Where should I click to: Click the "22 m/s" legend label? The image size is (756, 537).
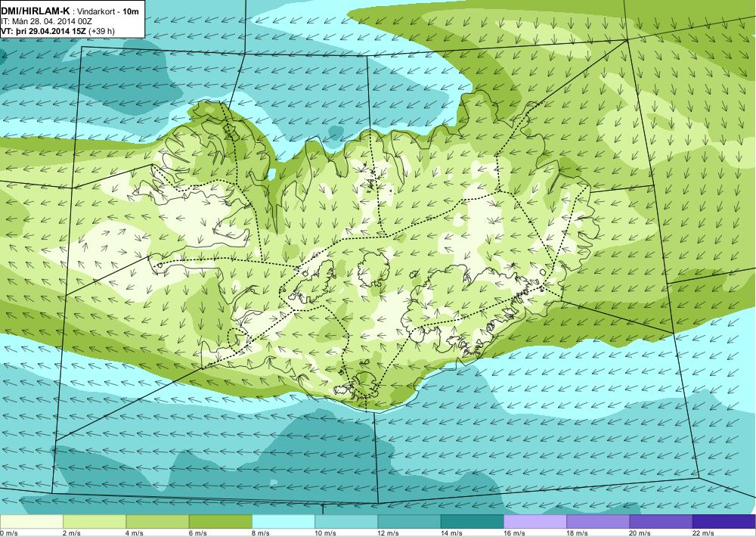(x=703, y=533)
